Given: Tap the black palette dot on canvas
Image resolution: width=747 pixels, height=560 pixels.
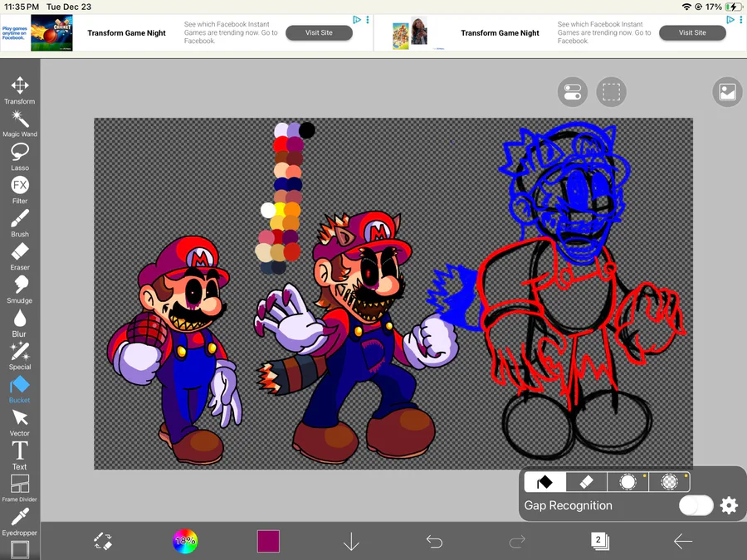Looking at the screenshot, I should tap(307, 130).
